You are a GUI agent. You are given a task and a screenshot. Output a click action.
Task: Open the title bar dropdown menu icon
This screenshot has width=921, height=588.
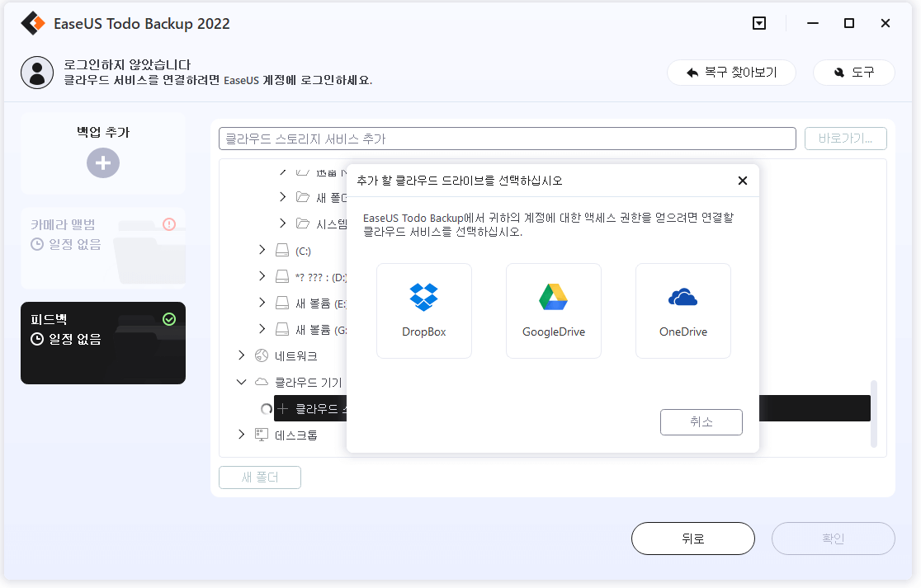coord(759,23)
